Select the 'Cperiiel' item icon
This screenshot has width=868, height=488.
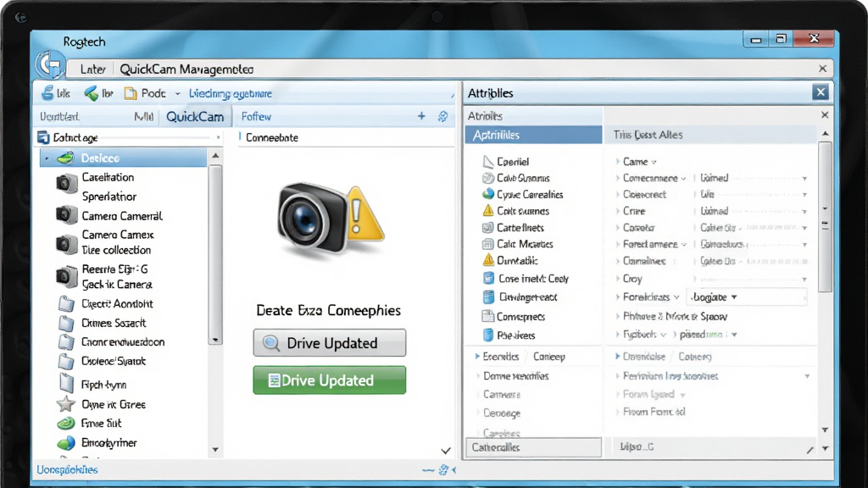[x=488, y=162]
